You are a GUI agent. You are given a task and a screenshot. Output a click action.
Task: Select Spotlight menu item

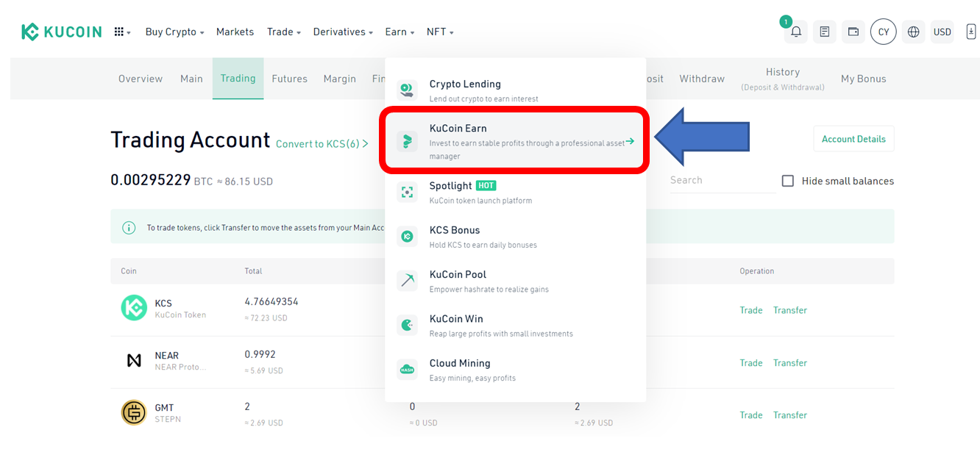click(x=515, y=193)
